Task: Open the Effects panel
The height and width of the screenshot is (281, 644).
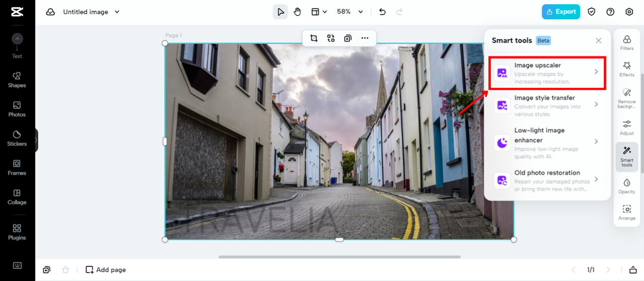Action: coord(627,69)
